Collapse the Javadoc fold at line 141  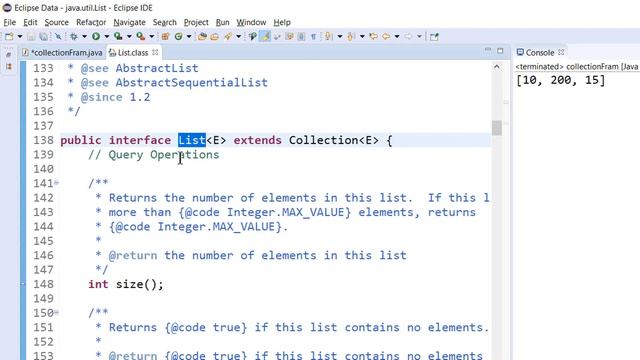coord(56,183)
